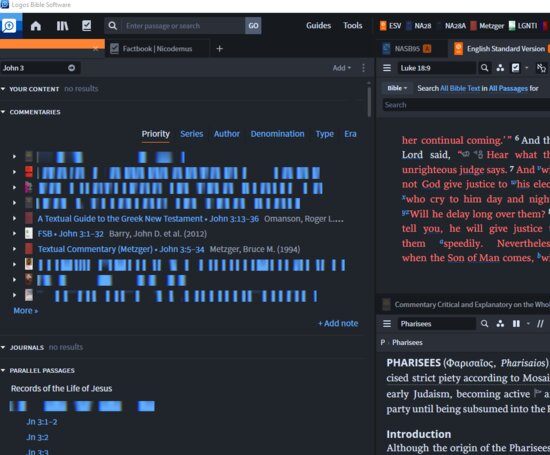Click the Factbook tags icon in ESV panel
This screenshot has height=455, width=550.
515,68
